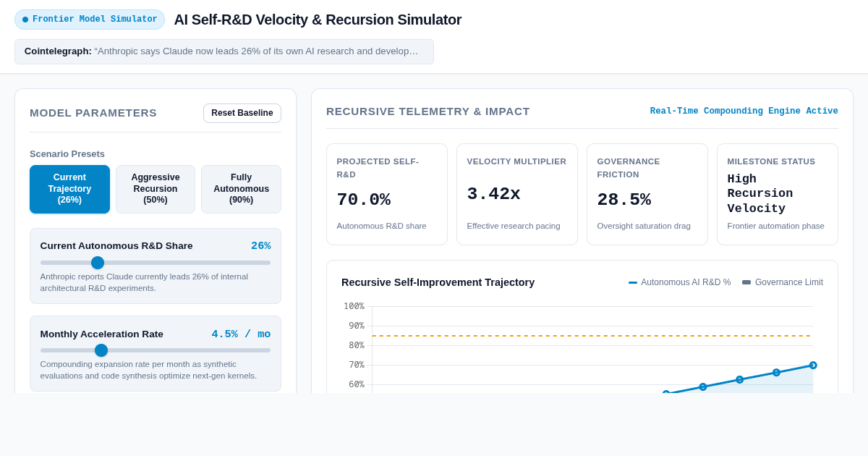This screenshot has height=456, width=868.
Task: Click the 4.5% / mo rate value
Action: [241, 334]
